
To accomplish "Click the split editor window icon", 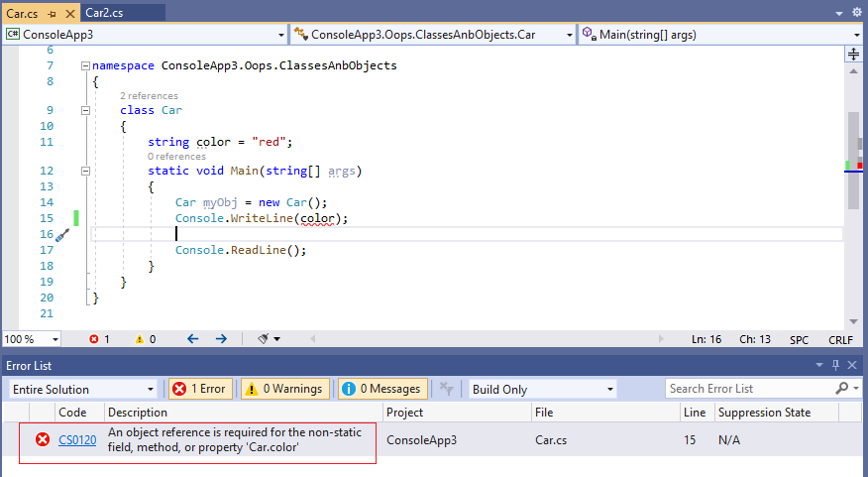I will [853, 54].
